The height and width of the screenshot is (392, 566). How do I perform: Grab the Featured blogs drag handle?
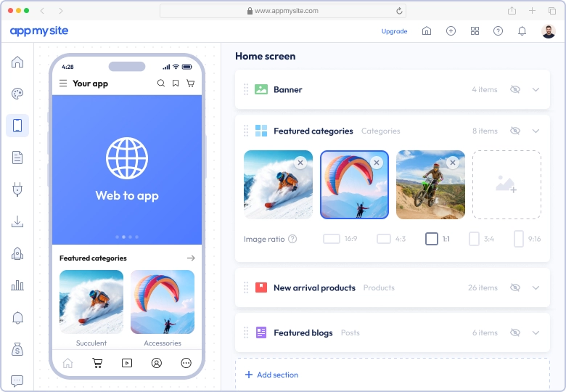coord(246,332)
